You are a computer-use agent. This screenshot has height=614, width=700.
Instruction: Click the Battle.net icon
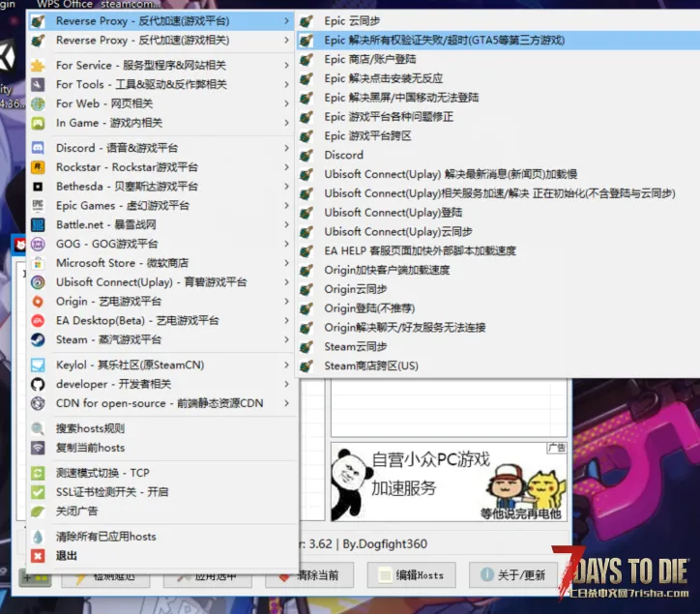click(38, 224)
